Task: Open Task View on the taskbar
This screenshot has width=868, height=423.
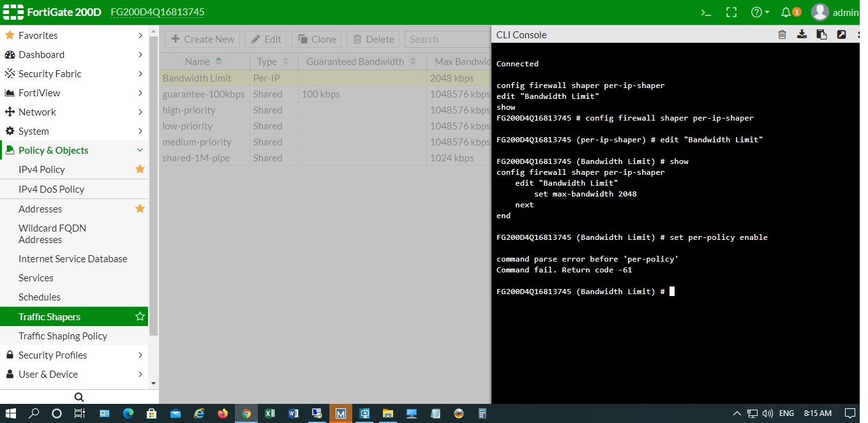Action: [79, 413]
